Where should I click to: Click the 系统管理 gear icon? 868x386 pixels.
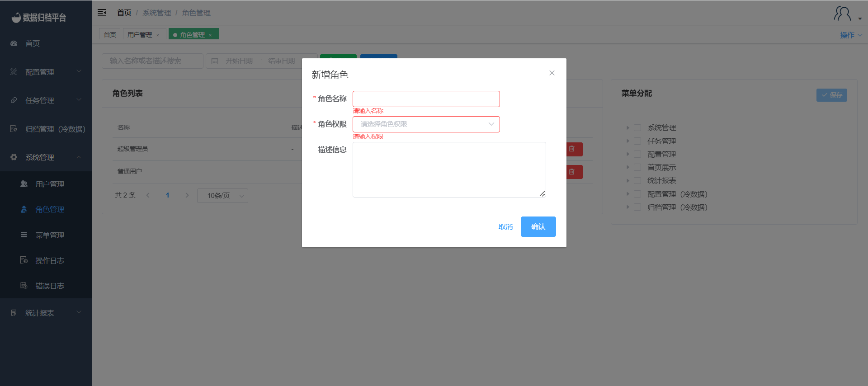(x=14, y=157)
